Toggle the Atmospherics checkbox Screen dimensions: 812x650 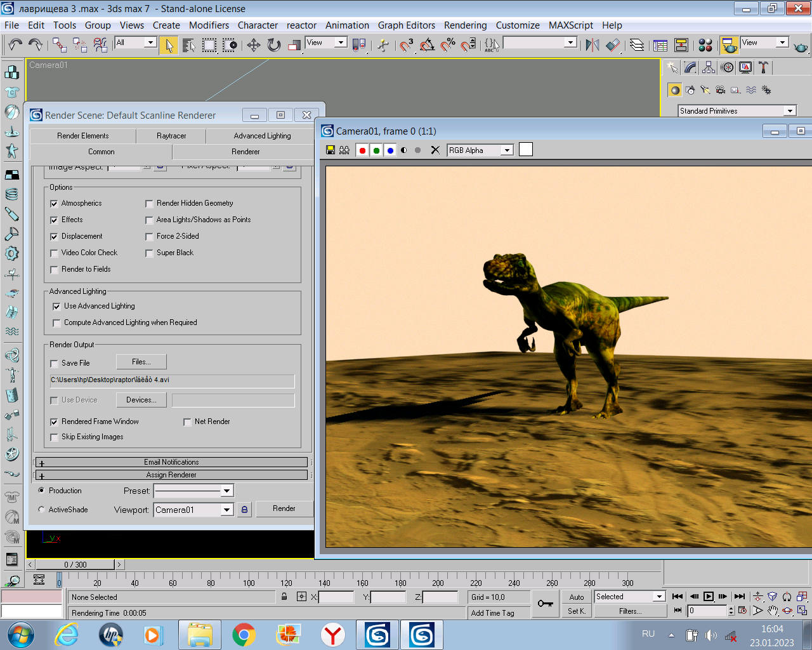pyautogui.click(x=54, y=204)
